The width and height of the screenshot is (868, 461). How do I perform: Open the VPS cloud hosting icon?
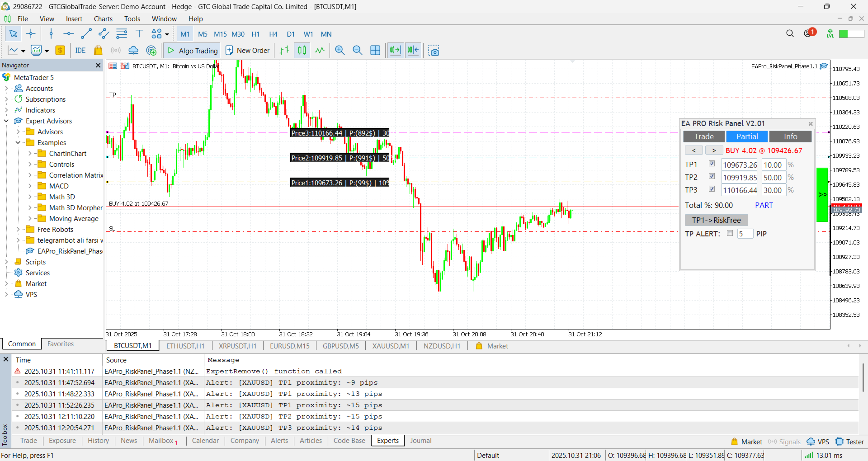point(133,51)
